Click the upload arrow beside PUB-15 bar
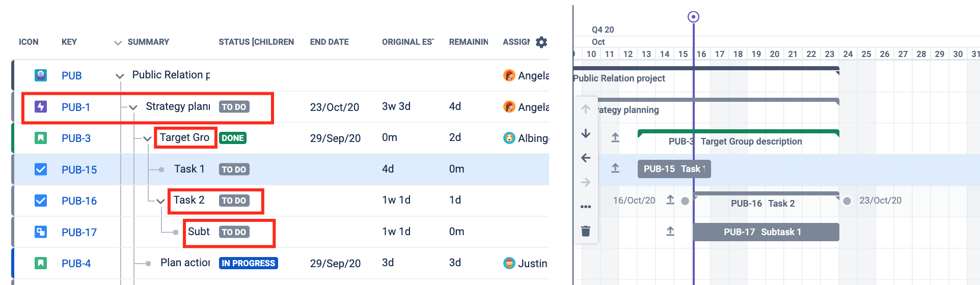The image size is (980, 285). pos(615,168)
